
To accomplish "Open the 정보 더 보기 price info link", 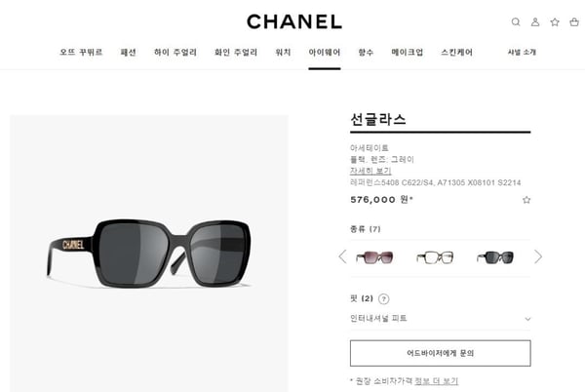I will pyautogui.click(x=436, y=381).
